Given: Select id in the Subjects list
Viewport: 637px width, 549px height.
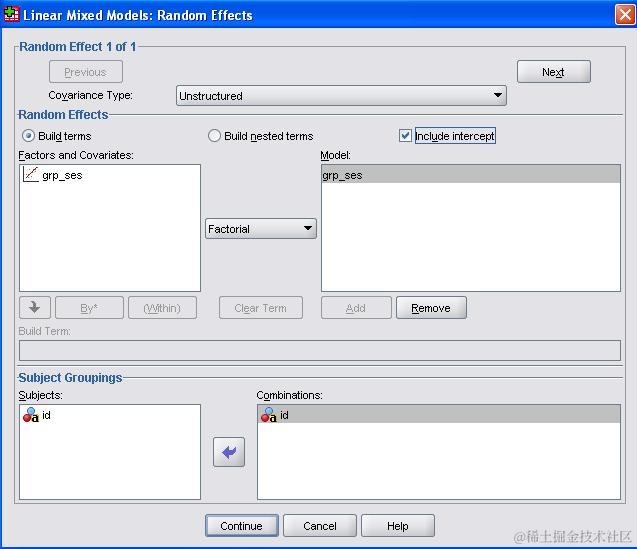Looking at the screenshot, I should coord(110,415).
